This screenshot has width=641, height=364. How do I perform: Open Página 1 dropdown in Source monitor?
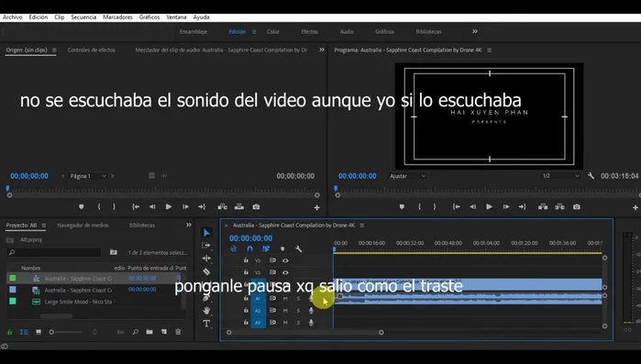pos(88,176)
